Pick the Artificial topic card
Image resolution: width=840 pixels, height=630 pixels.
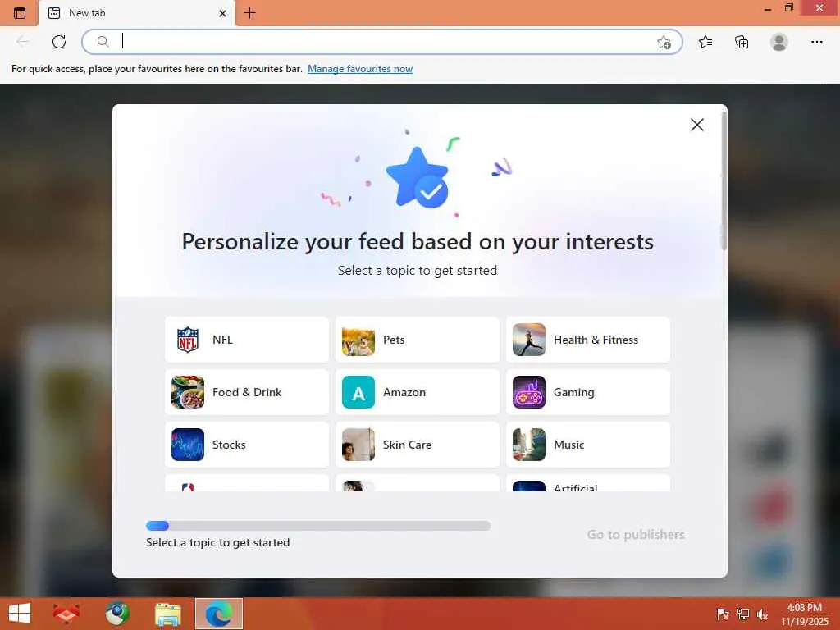point(588,483)
